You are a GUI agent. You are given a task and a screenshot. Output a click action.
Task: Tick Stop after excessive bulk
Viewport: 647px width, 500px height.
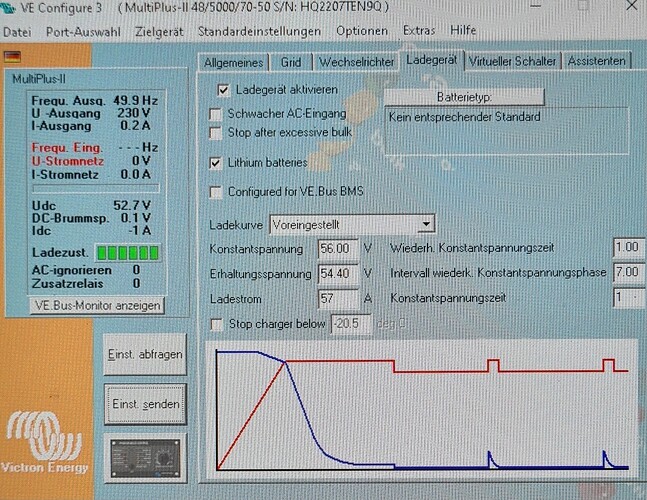click(x=215, y=133)
